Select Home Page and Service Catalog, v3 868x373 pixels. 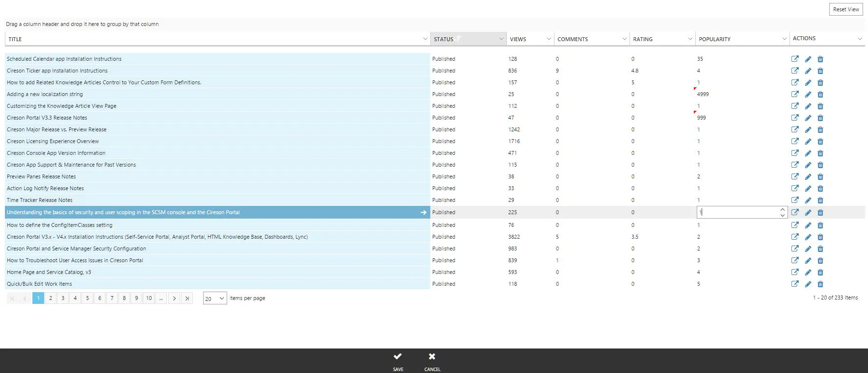(49, 272)
